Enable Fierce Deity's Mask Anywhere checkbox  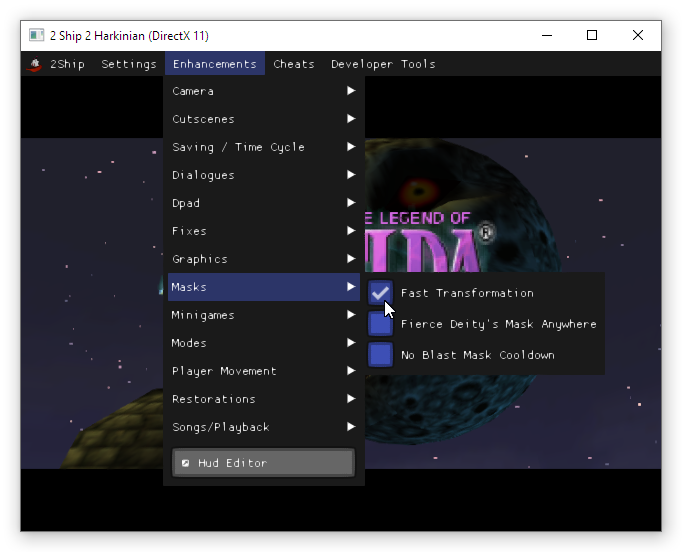[x=381, y=324]
